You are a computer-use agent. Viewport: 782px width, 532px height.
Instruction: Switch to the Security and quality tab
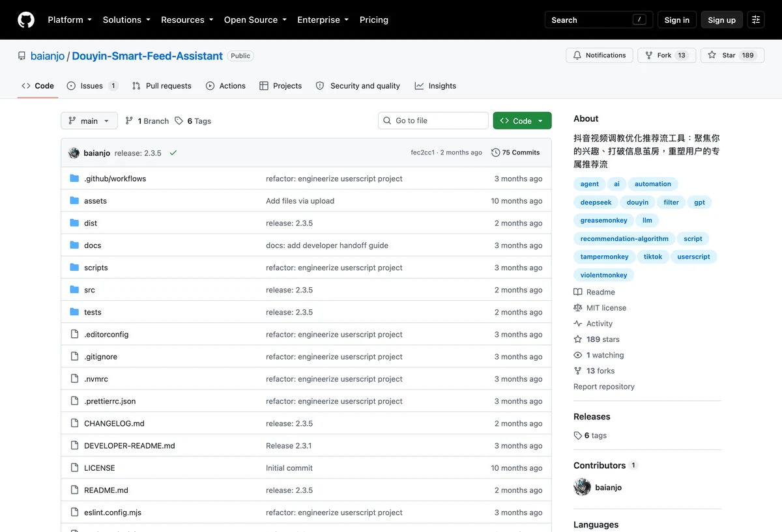point(358,86)
